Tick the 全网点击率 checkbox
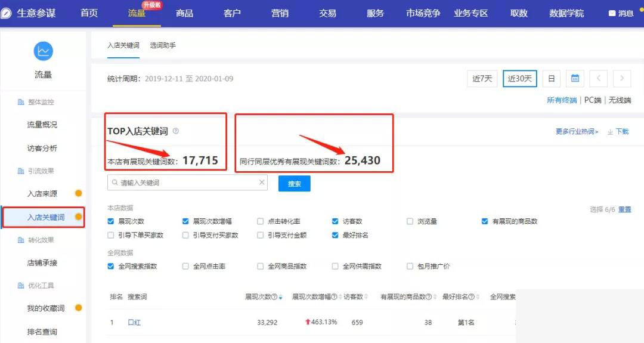The width and height of the screenshot is (644, 343). click(x=186, y=266)
